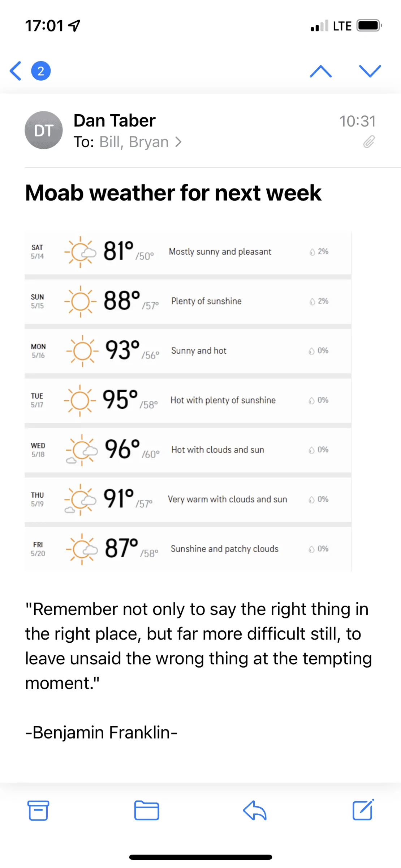Go to next message with down arrow
The width and height of the screenshot is (401, 868).
370,71
